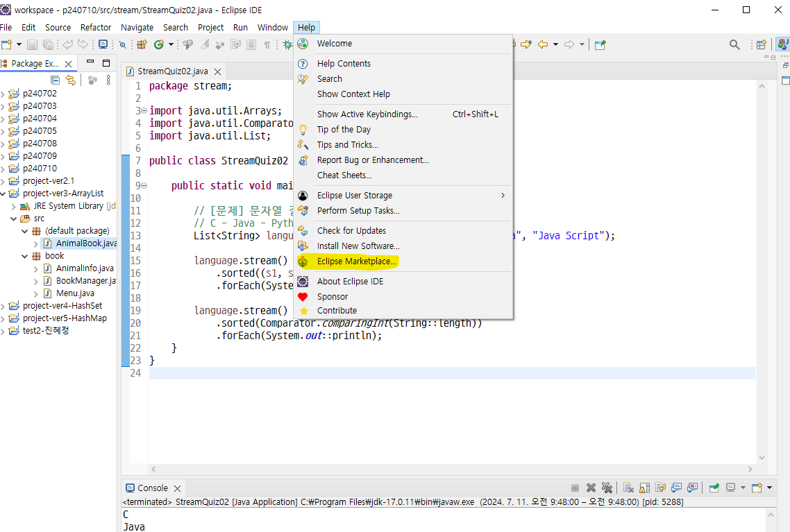Click the Save toolbar icon
This screenshot has height=532, width=790.
32,45
